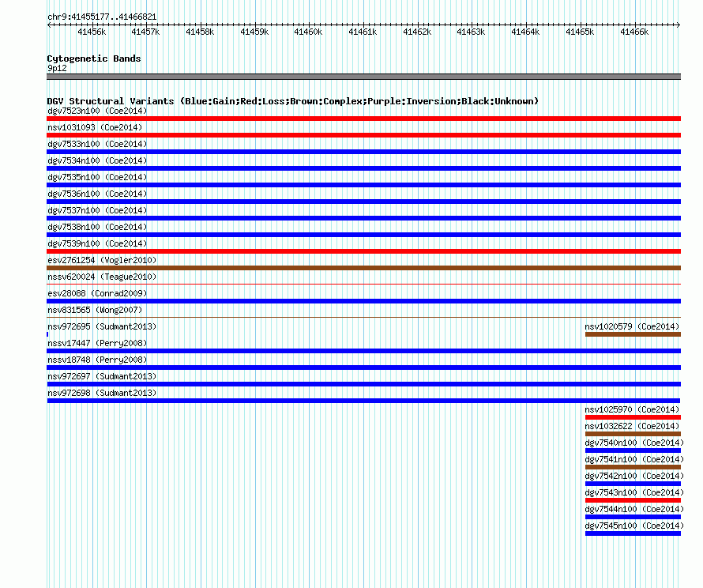The height and width of the screenshot is (588, 703).
Task: Select nsv972697 (Sudmant2013) label
Action: click(102, 376)
